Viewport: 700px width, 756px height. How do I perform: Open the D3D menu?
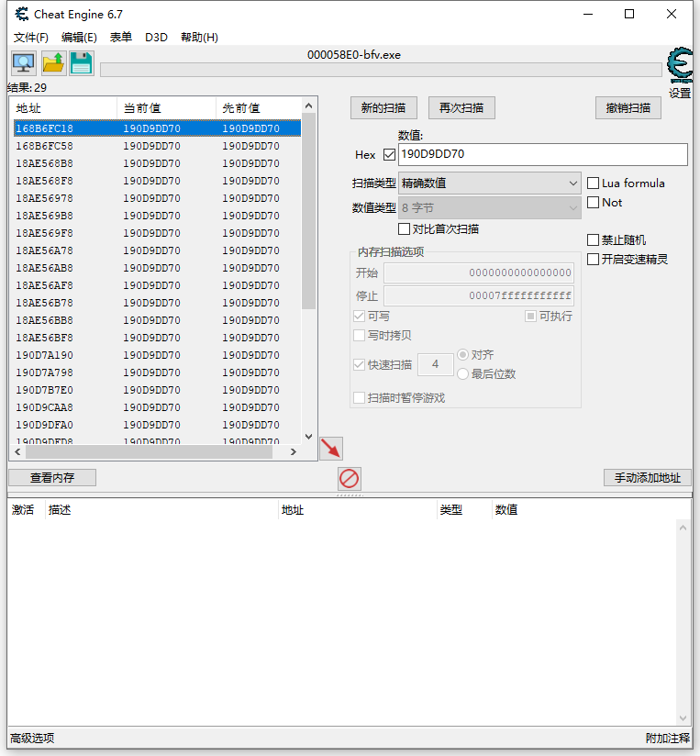pos(156,37)
